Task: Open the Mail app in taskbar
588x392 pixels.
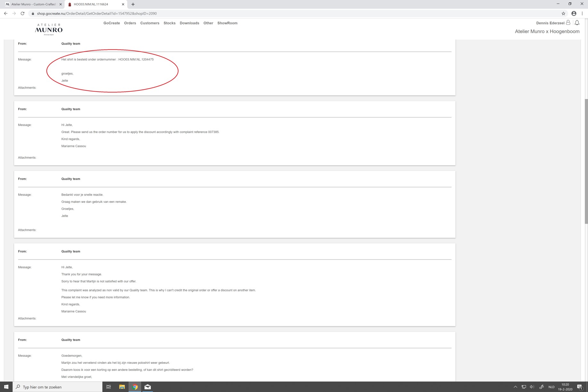Action: 147,387
